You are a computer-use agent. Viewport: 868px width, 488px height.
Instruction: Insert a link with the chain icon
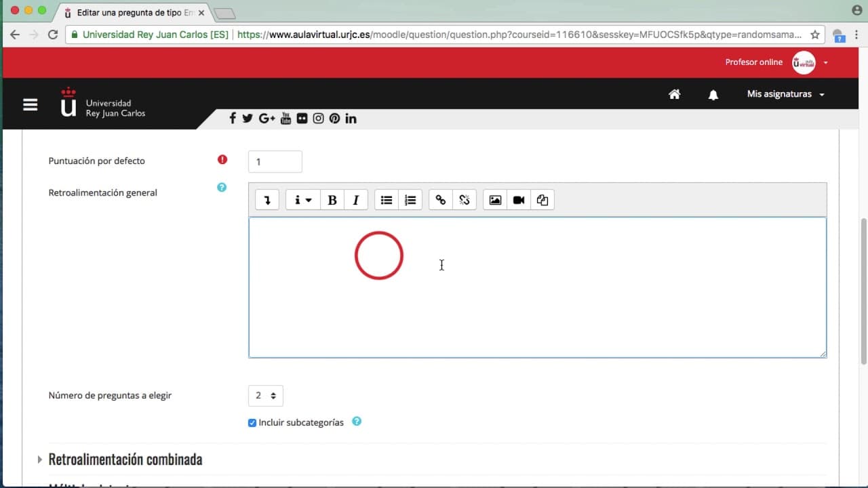(441, 200)
